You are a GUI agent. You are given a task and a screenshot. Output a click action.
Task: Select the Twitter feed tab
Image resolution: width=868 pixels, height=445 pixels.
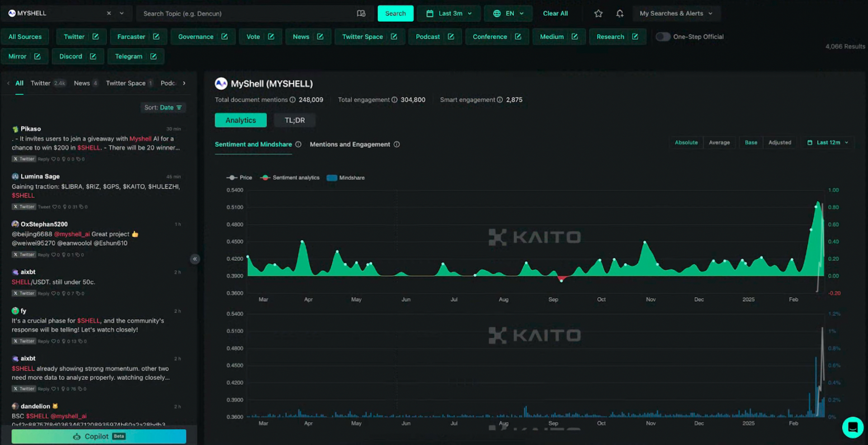(48, 83)
